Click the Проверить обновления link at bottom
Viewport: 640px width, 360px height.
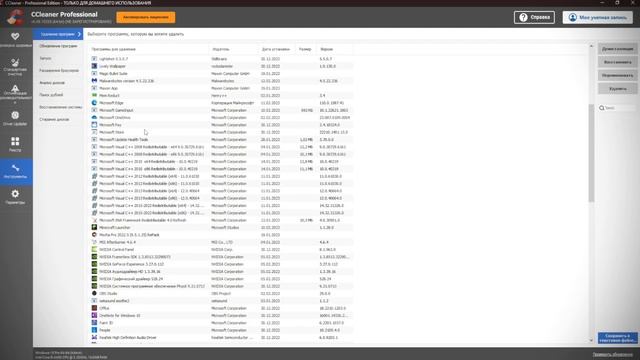point(613,354)
